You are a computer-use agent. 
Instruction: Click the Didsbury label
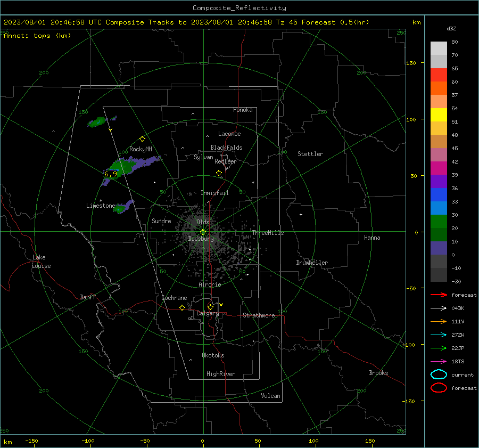201,239
